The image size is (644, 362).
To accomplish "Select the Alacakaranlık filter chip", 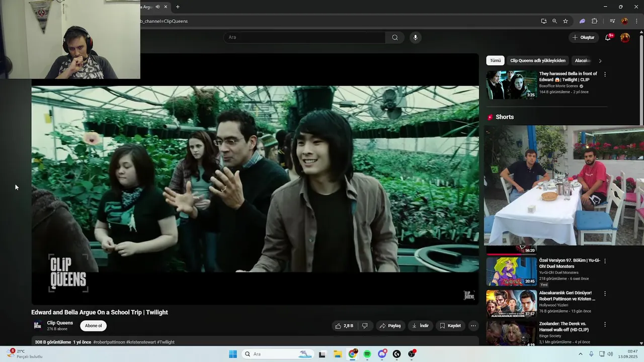I will point(583,60).
